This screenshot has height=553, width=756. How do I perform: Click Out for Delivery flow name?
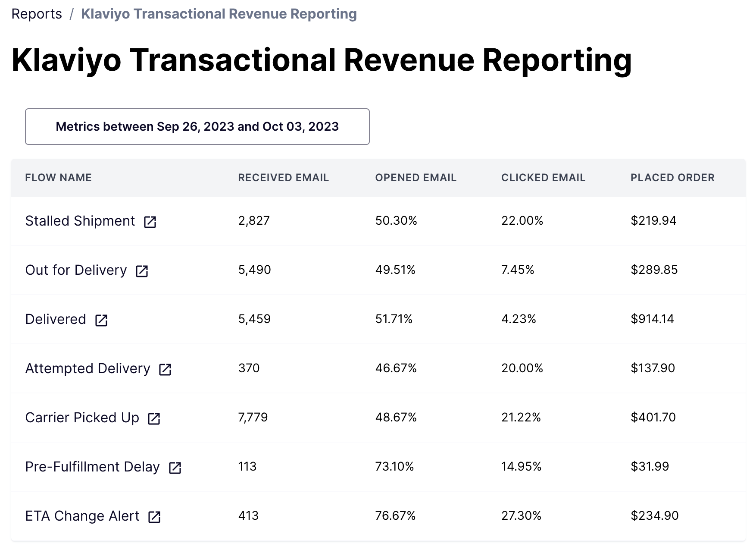click(76, 270)
